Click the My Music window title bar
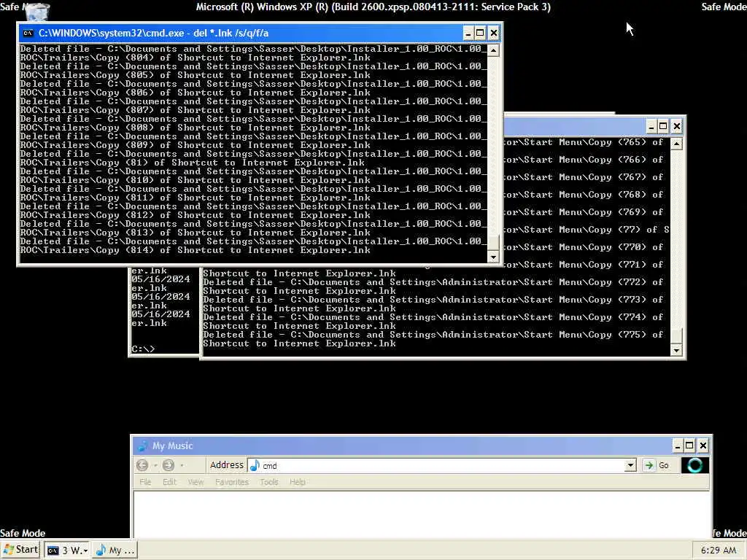The height and width of the screenshot is (560, 747). (421, 446)
